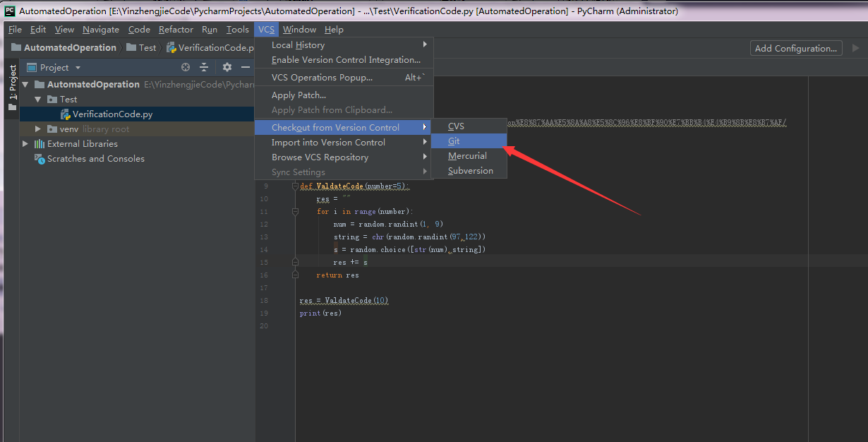Screen dimensions: 868x442
Task: Locate the current file via the crosshair icon
Action: (186, 67)
